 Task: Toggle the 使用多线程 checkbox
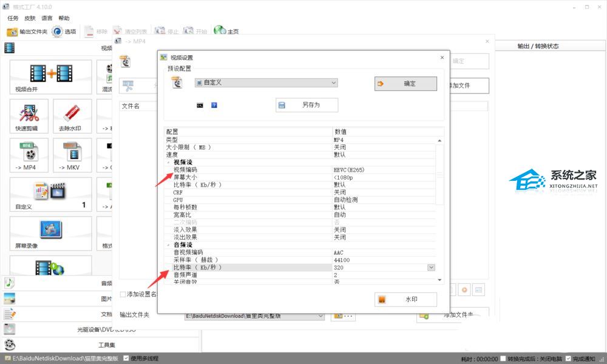[126, 358]
